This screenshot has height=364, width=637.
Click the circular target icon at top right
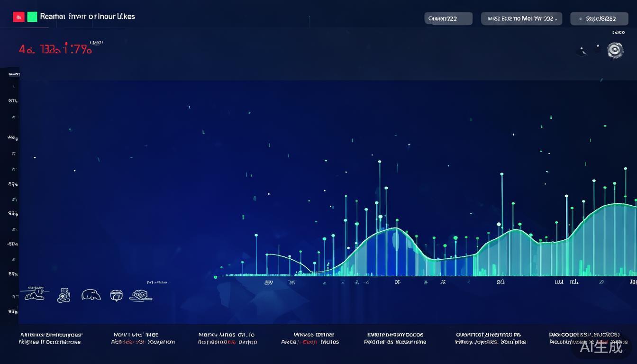point(615,50)
